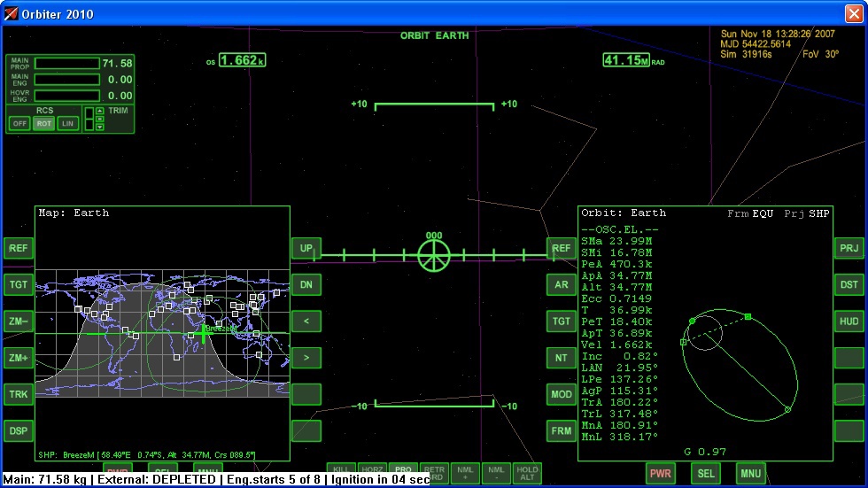Screen dimensions: 868x488
Task: Close the Orbiter 2010 window
Action: (x=854, y=13)
